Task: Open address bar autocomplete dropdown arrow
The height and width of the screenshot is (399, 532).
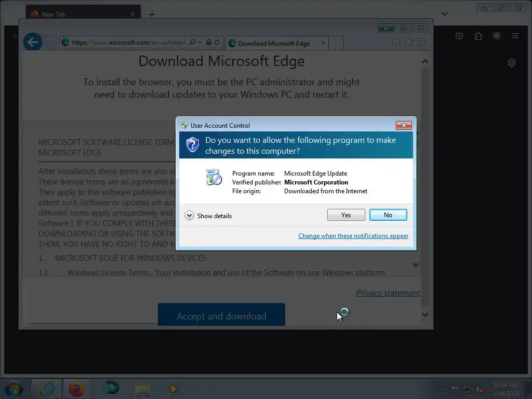Action: [x=200, y=43]
